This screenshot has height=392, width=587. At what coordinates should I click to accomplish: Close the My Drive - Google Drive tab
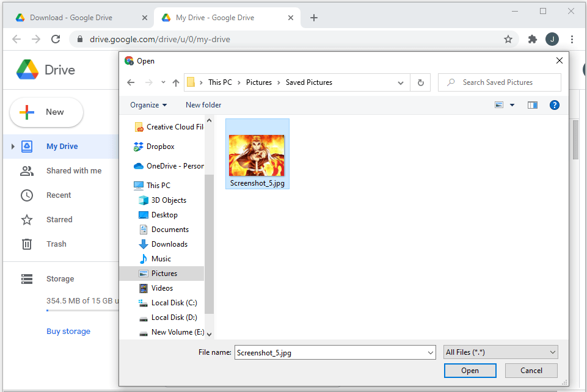point(291,18)
